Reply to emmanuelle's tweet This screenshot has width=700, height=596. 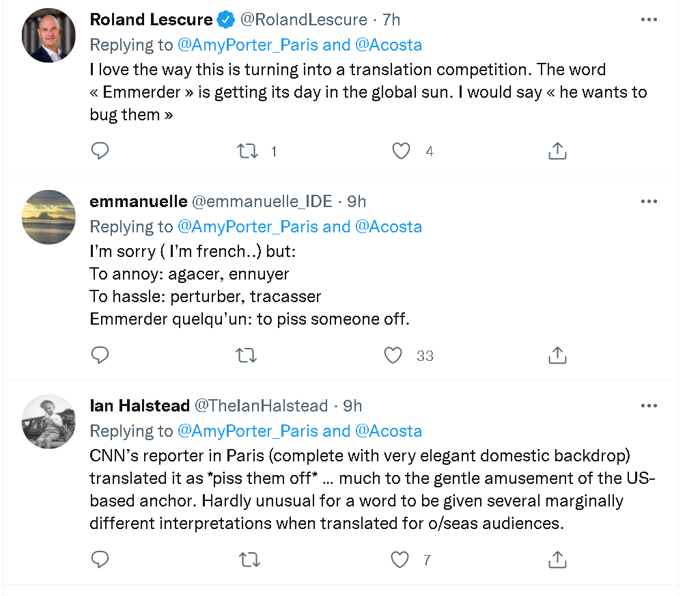click(100, 355)
